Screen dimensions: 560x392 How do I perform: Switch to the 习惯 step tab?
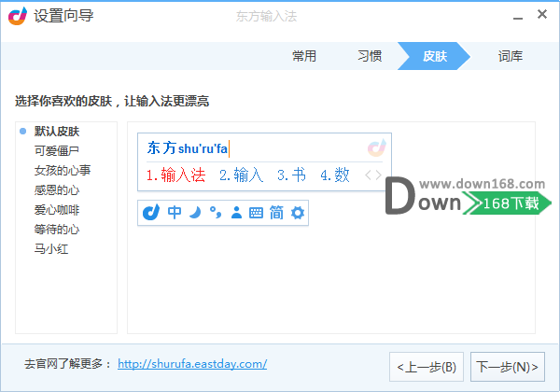click(370, 56)
